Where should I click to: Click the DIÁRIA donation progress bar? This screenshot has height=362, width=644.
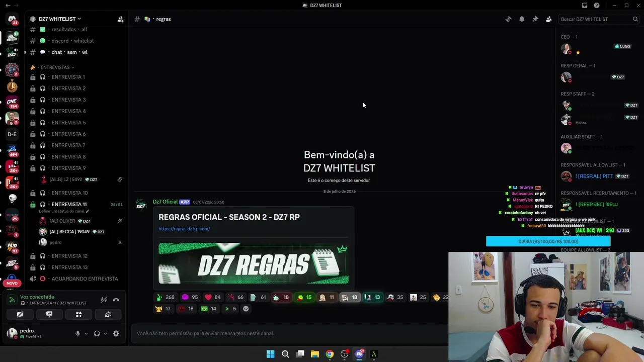tap(548, 241)
